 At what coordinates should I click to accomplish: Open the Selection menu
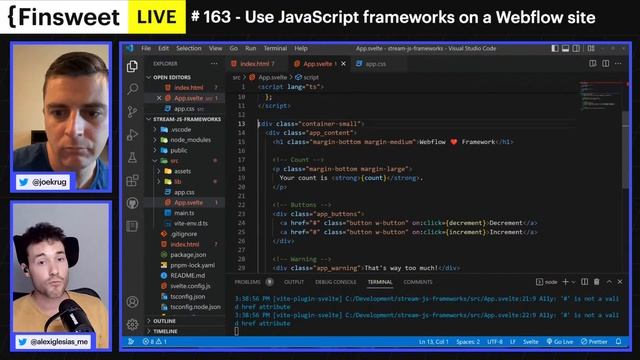click(x=189, y=48)
